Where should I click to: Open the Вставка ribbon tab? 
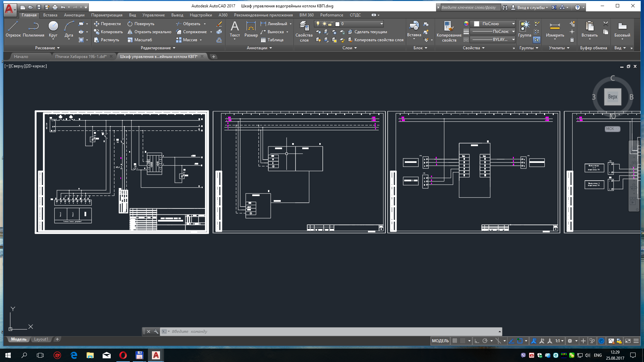[x=50, y=15]
